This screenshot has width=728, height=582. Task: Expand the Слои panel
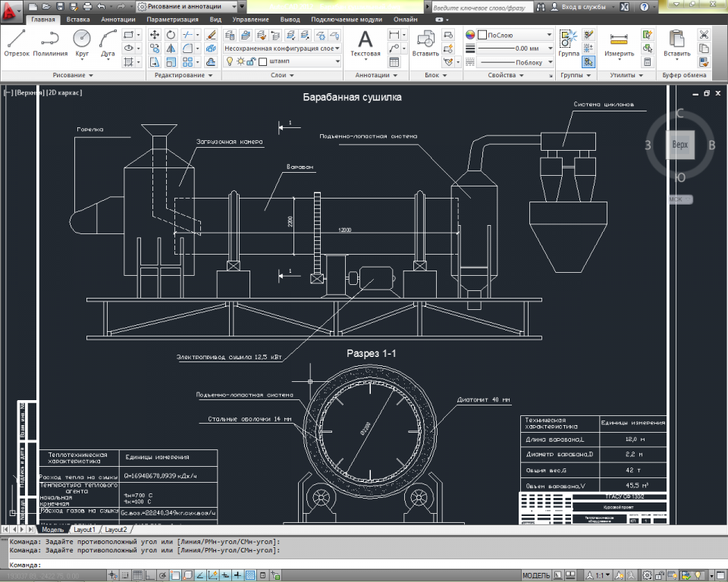282,75
